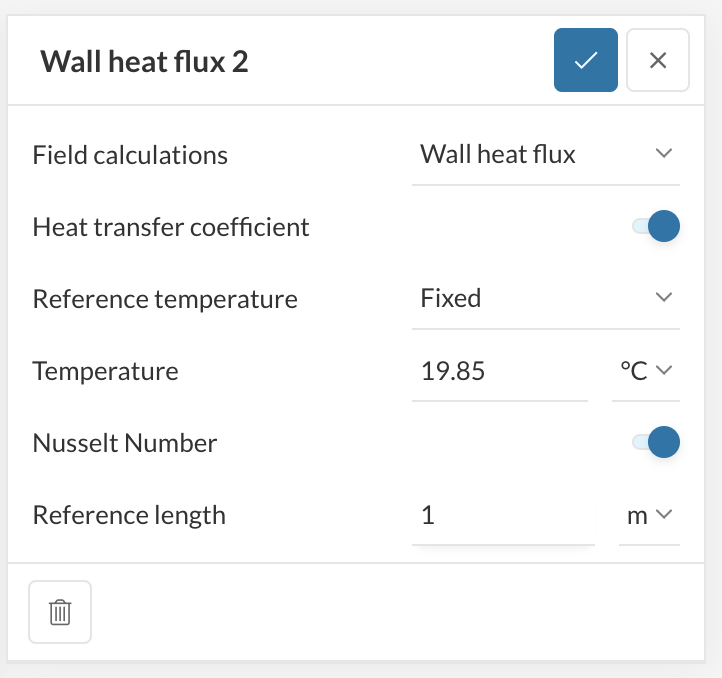This screenshot has width=722, height=678.
Task: Click the chevron arrow next to °C
Action: click(664, 370)
